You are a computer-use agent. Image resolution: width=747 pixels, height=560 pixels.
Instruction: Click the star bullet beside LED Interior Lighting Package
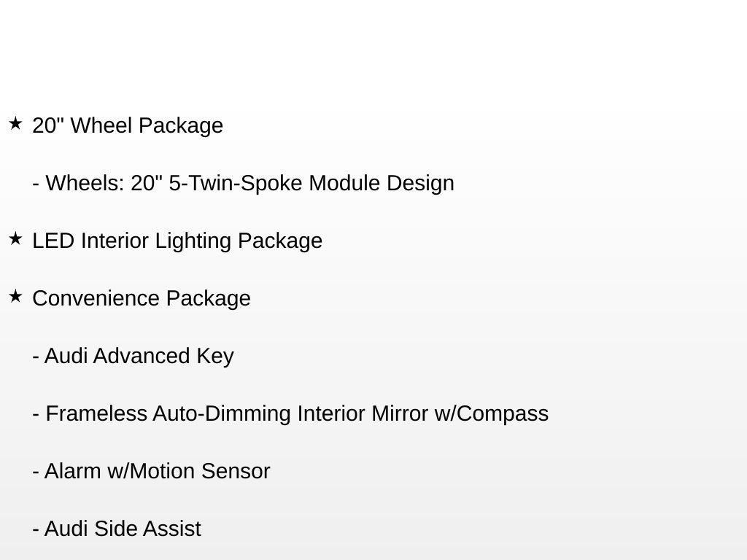pos(15,239)
